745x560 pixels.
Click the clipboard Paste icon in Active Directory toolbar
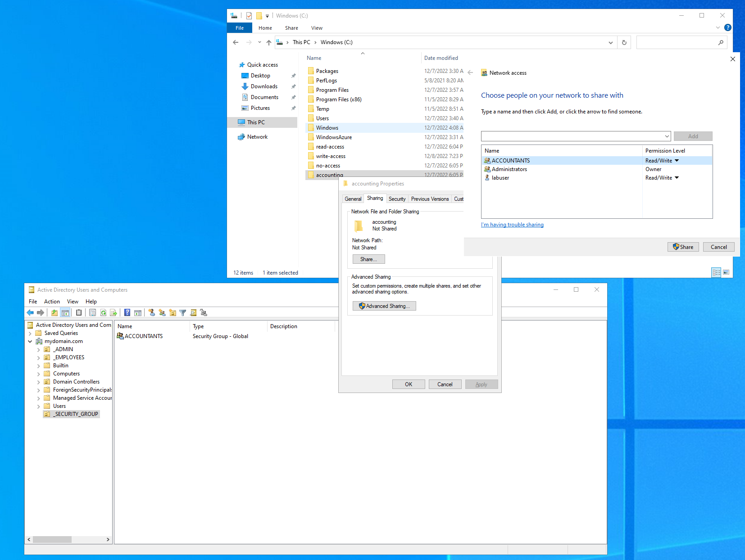tap(79, 312)
